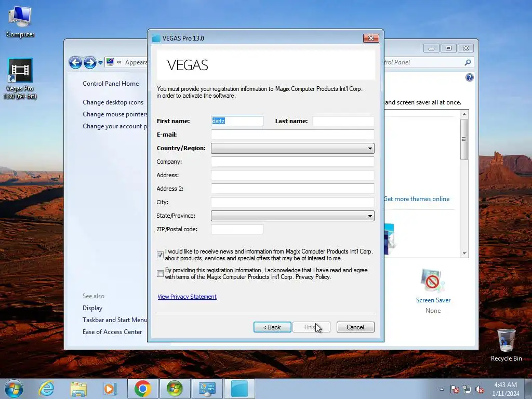Uncheck the receive news and information checkbox

tap(160, 255)
